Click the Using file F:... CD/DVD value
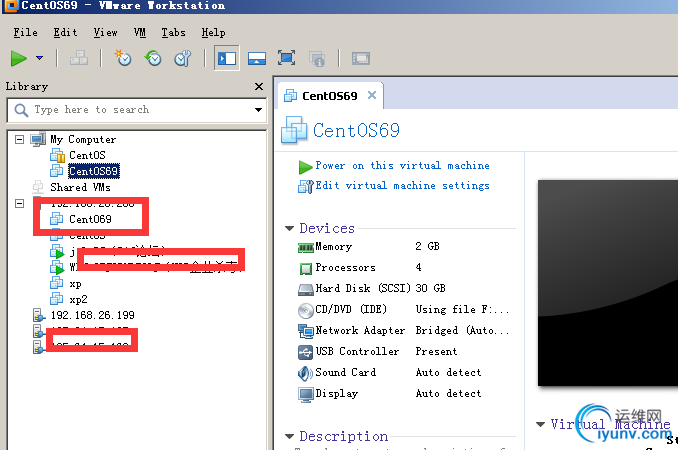This screenshot has height=450, width=678. (x=462, y=309)
